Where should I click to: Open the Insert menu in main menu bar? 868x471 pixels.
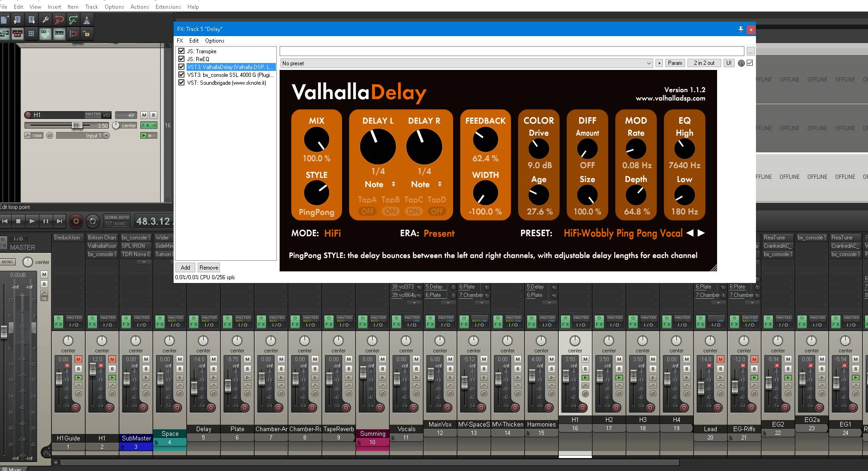tap(54, 7)
